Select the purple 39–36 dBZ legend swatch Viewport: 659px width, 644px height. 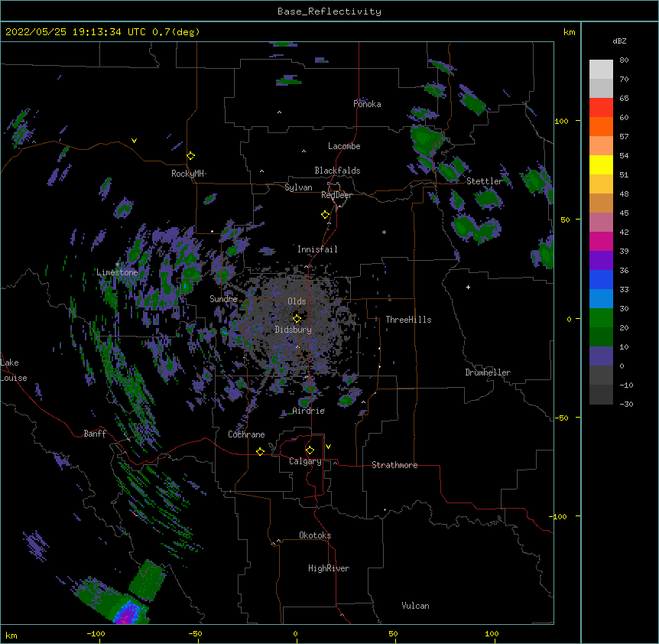pyautogui.click(x=601, y=261)
